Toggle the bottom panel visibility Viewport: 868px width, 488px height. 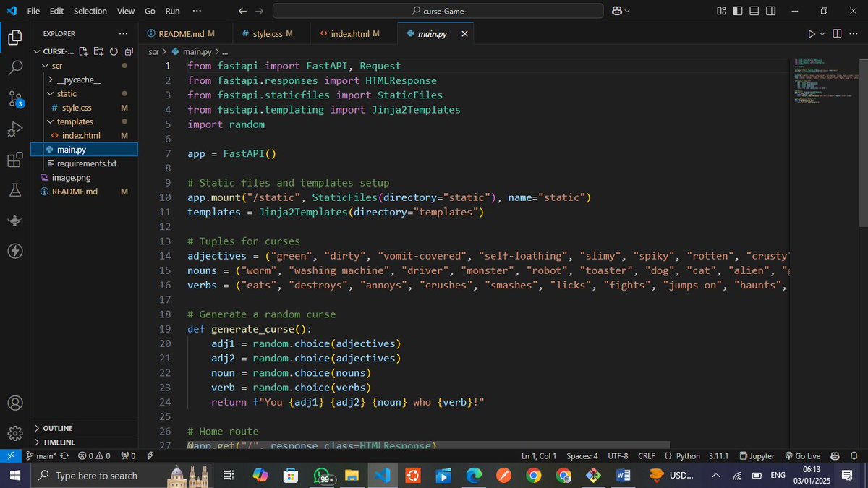pyautogui.click(x=754, y=11)
